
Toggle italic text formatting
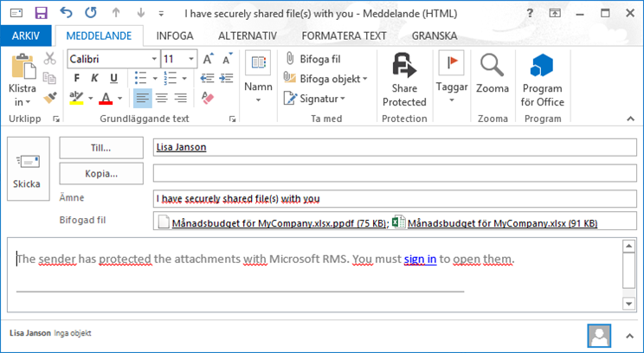click(89, 78)
